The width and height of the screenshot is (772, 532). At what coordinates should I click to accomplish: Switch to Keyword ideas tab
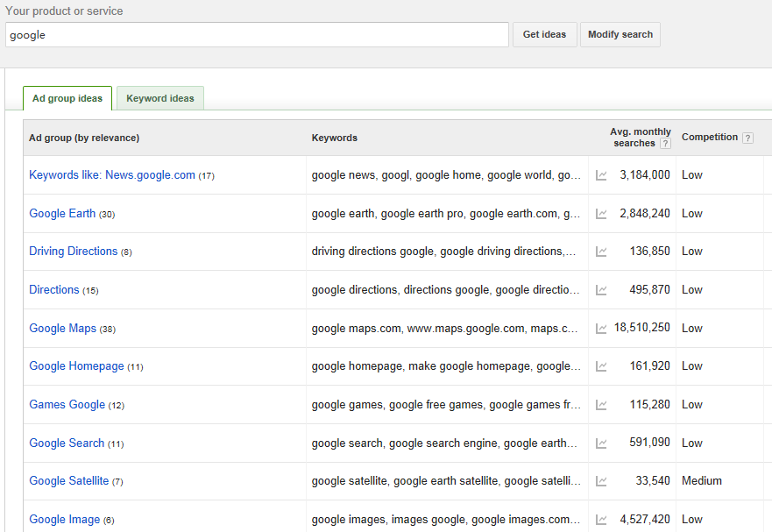point(160,98)
